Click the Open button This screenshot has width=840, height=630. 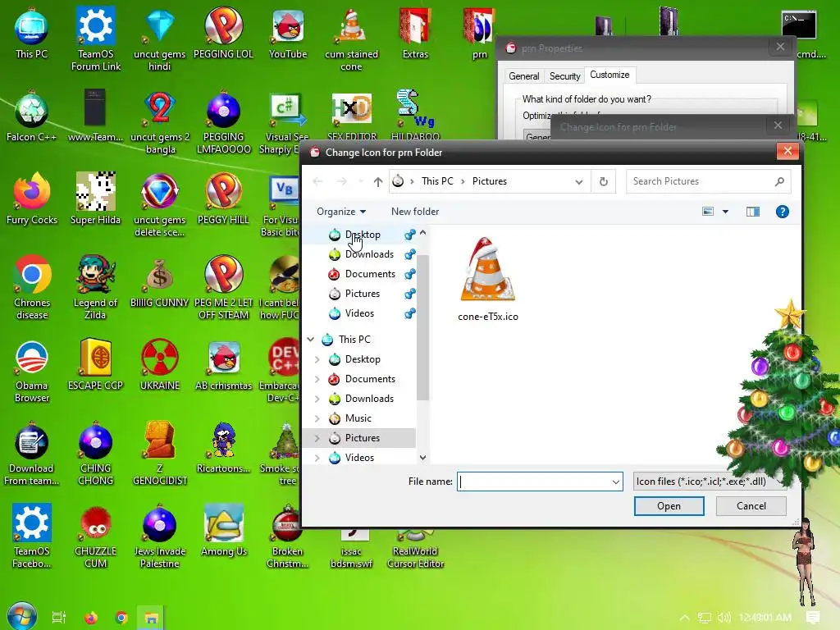669,506
